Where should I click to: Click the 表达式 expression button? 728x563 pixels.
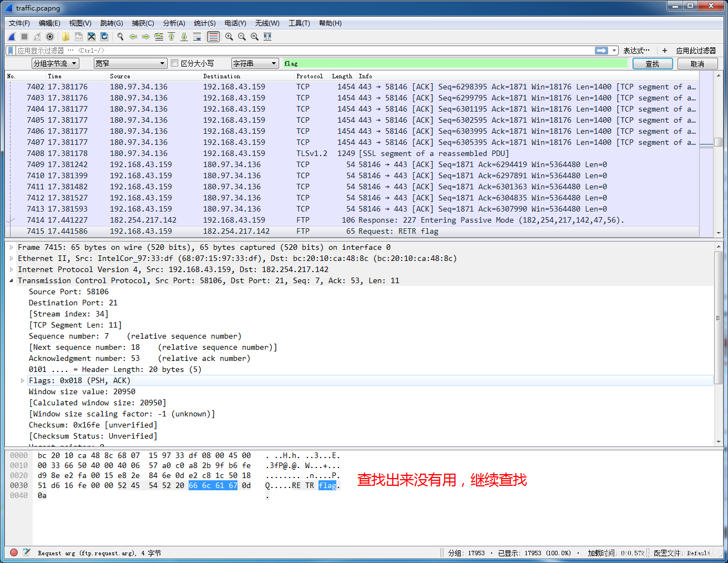click(636, 51)
